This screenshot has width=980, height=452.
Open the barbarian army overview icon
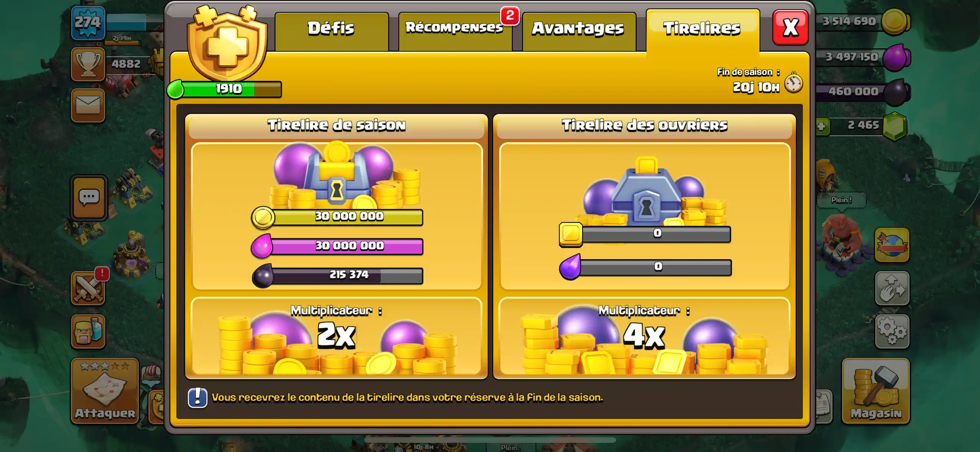click(x=88, y=331)
